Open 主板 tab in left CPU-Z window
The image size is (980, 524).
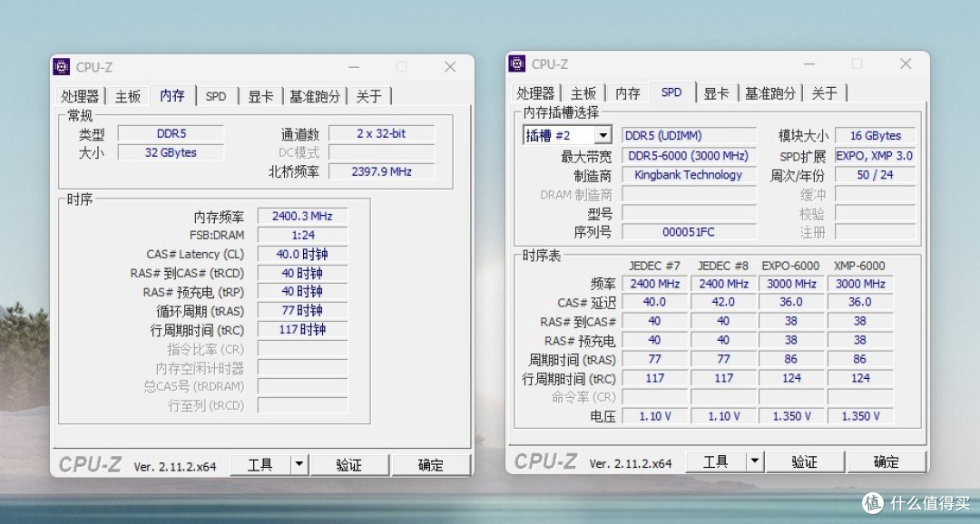(x=128, y=96)
